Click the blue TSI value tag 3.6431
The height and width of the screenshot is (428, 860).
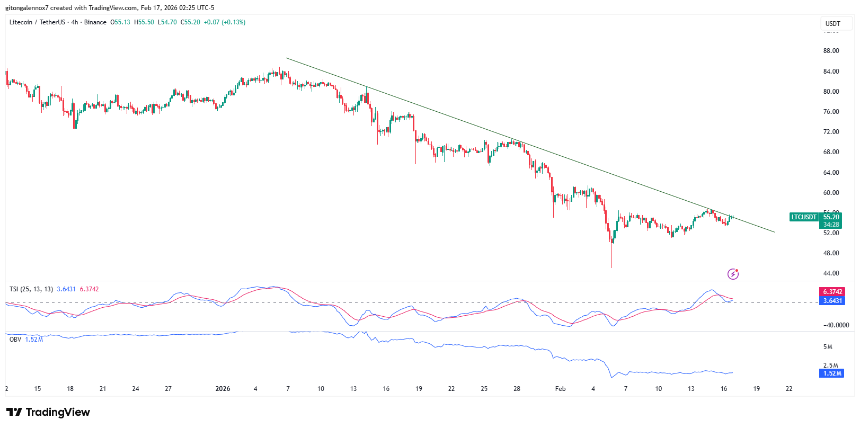click(832, 300)
